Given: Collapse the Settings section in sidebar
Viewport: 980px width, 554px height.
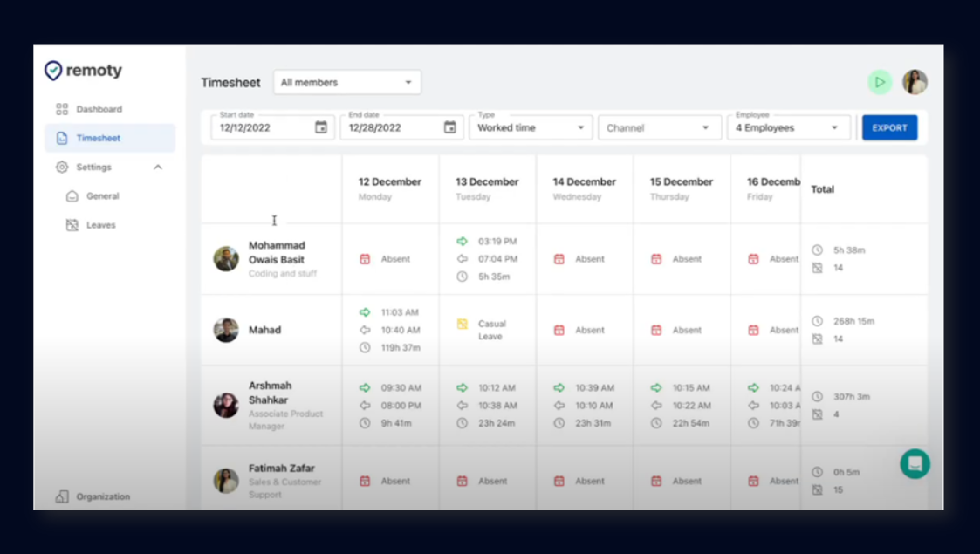Looking at the screenshot, I should pyautogui.click(x=158, y=167).
